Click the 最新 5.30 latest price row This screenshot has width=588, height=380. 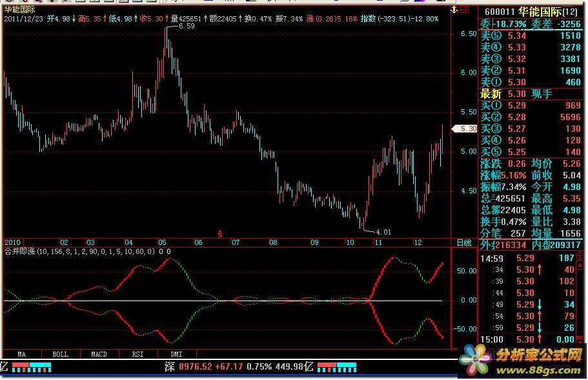coord(531,94)
